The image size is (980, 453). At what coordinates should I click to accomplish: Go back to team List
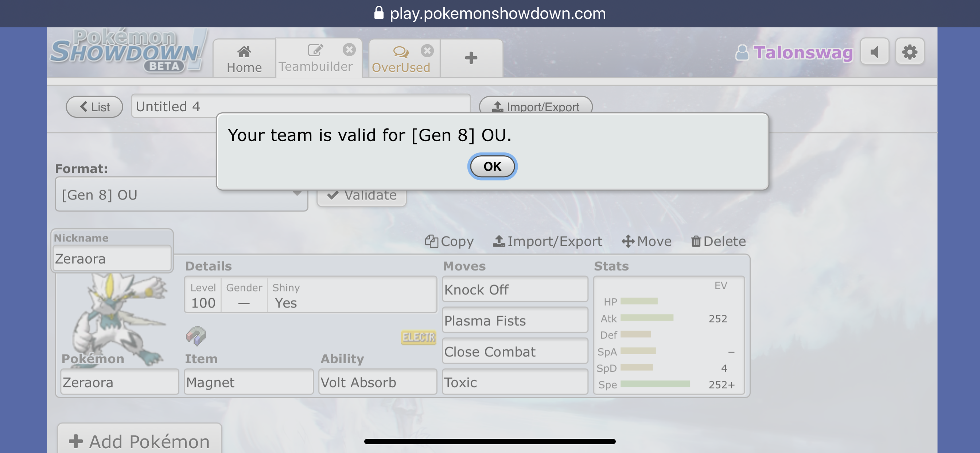point(94,107)
